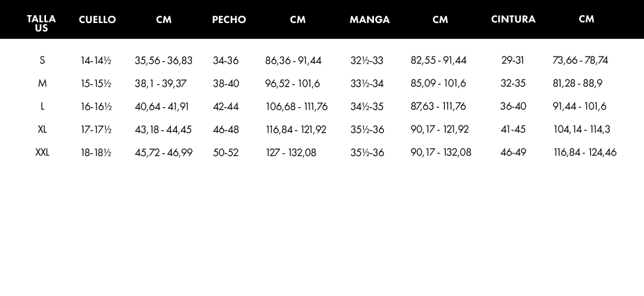Select the 38,1 - 39,37 cm cell
Image resolution: width=644 pixels, height=296 pixels.
click(x=160, y=84)
